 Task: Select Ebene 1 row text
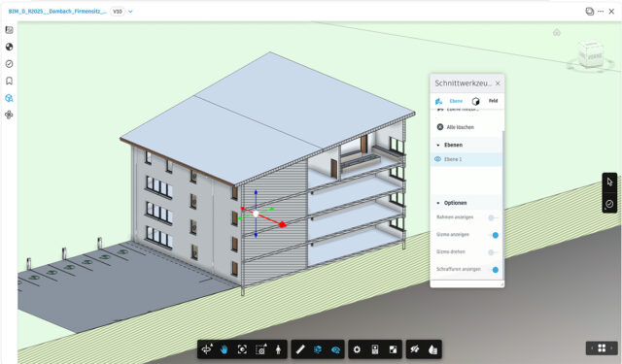click(453, 159)
